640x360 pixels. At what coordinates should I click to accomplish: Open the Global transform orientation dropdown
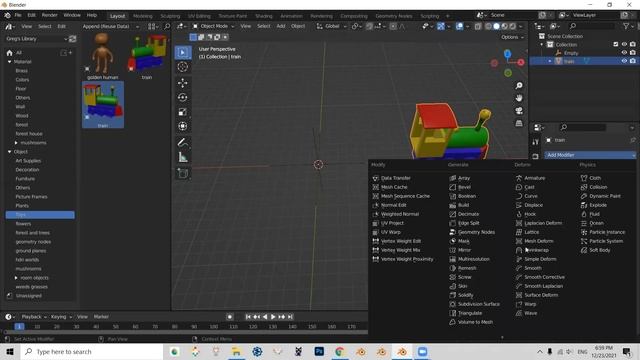331,26
